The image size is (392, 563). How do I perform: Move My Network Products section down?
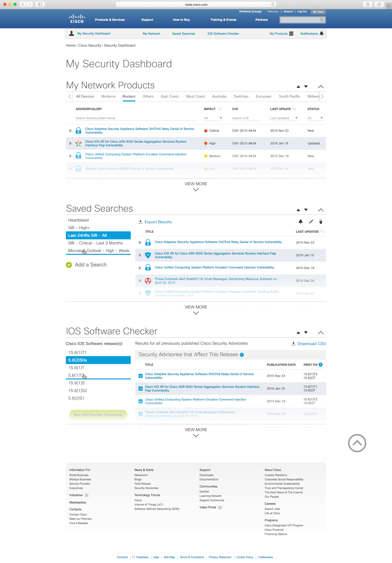point(306,87)
